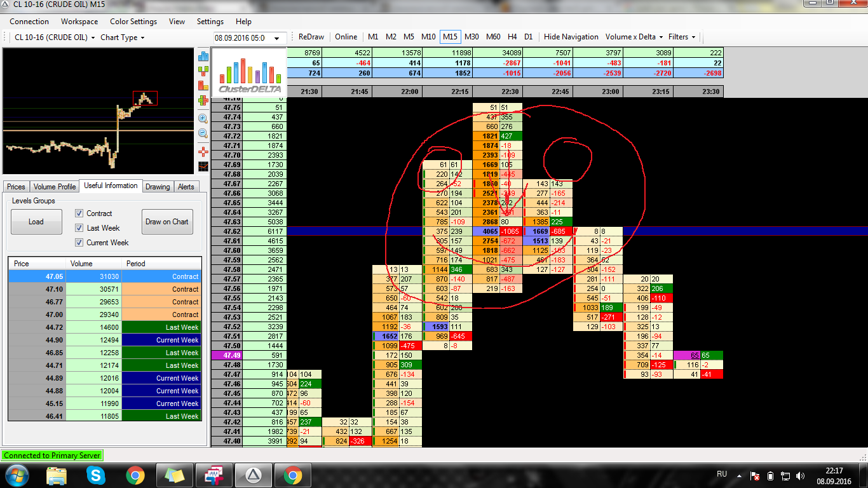The height and width of the screenshot is (488, 868).
Task: Open the Windows Start menu
Action: pos(16,475)
